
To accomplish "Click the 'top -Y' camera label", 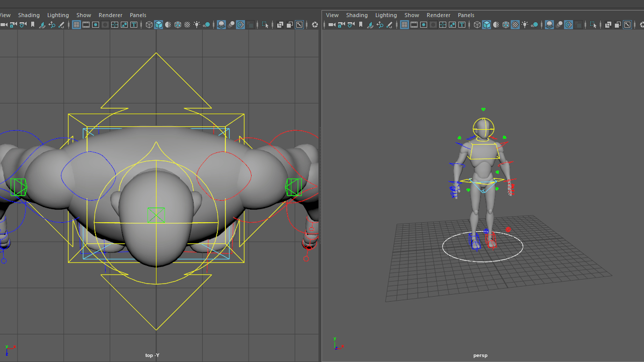I will (x=152, y=355).
